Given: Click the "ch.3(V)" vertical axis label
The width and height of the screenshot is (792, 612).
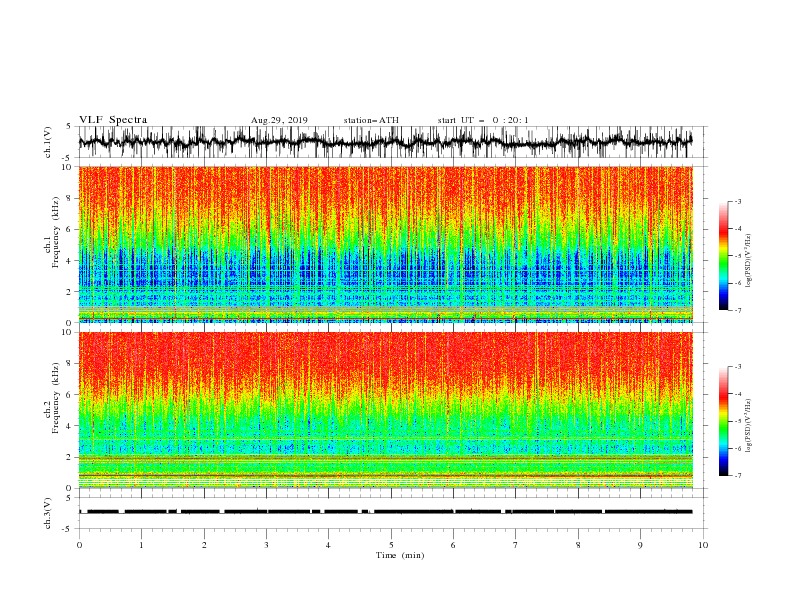Looking at the screenshot, I should click(x=48, y=513).
